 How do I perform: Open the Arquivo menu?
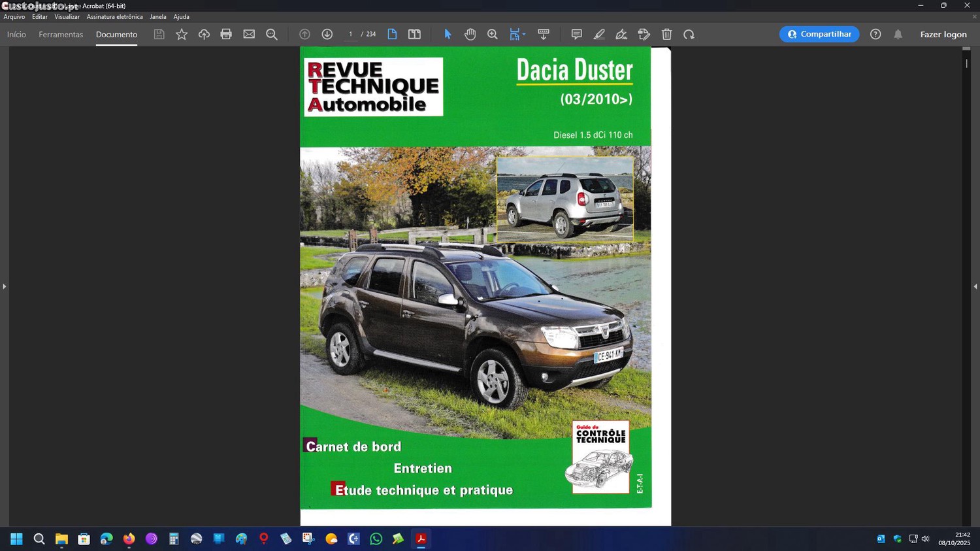tap(14, 17)
